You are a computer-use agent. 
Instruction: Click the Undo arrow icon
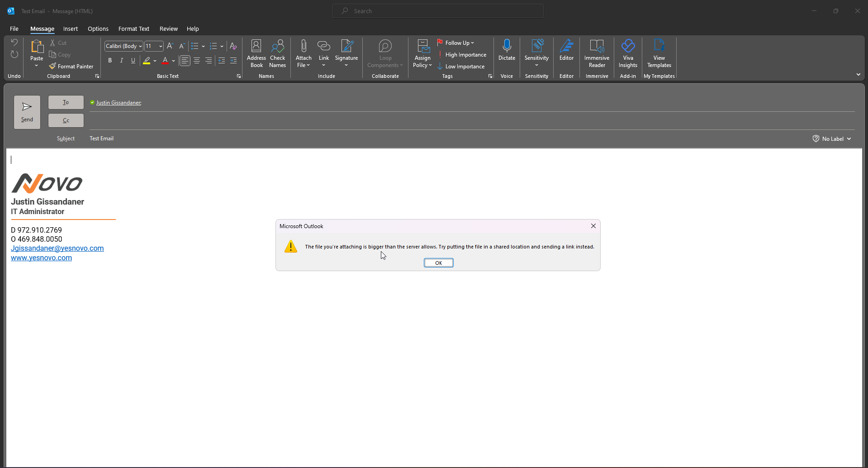click(14, 43)
